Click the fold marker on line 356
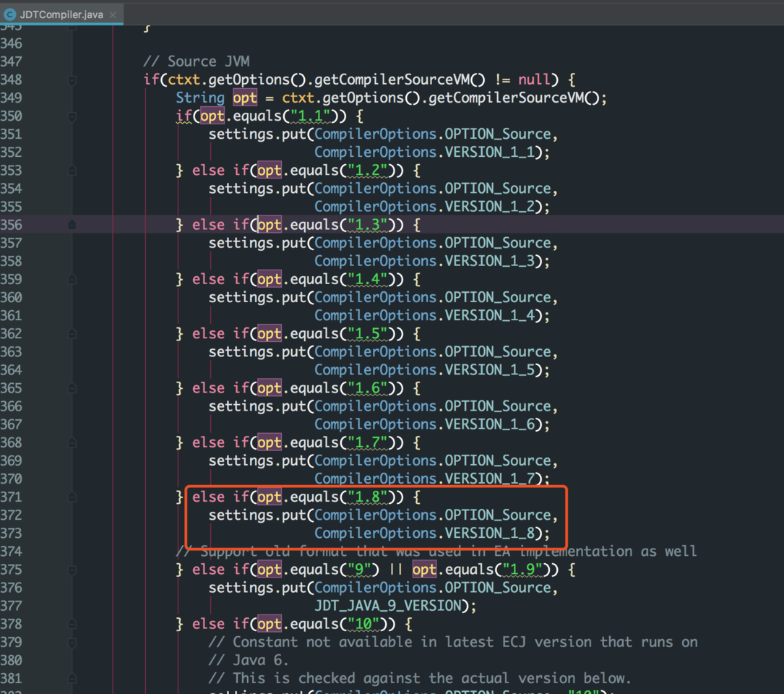Screen dimensions: 784x694 (72, 225)
